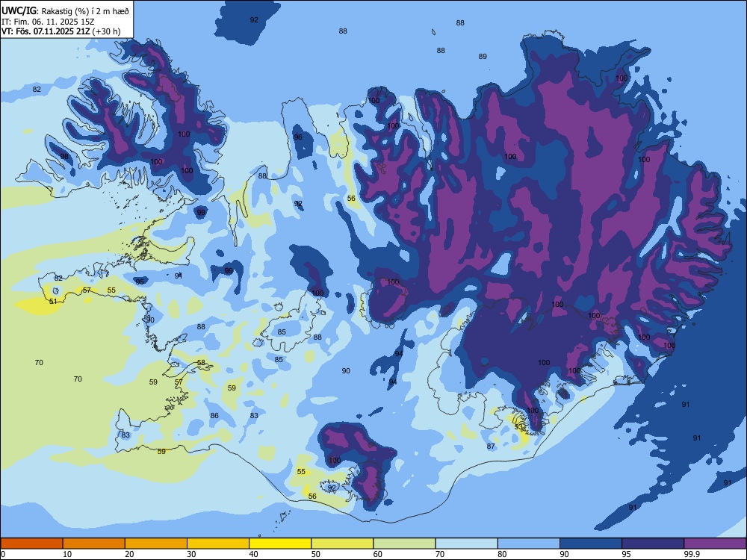Pick the 50–60 pale yellow legend swatch
Viewport: 747px width, 560px height.
click(342, 544)
